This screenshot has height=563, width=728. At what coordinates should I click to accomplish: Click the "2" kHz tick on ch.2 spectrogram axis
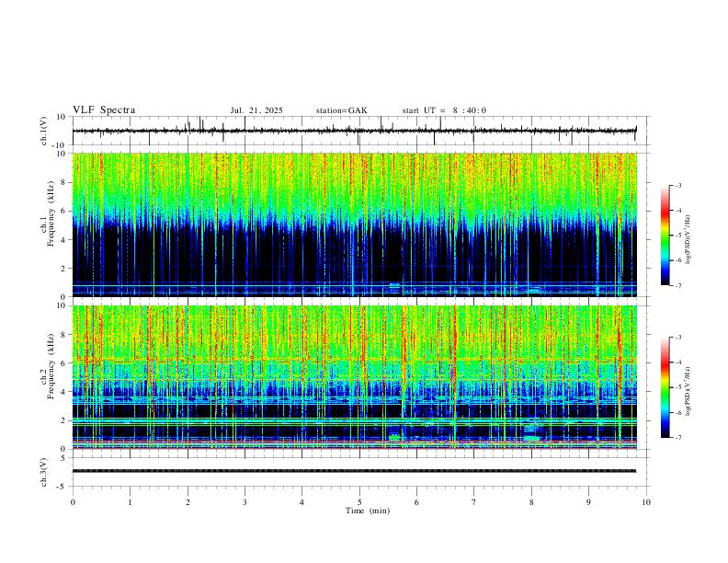[64, 420]
